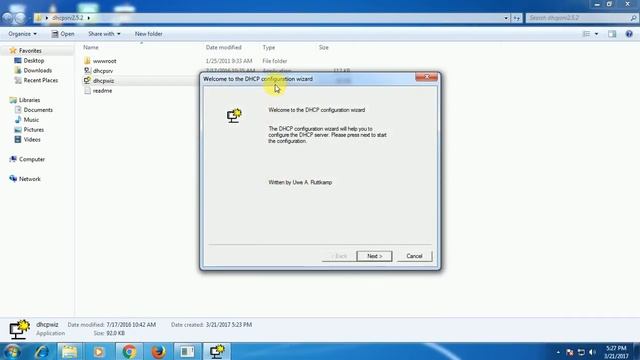Viewport: 640px width, 360px height.
Task: Show hidden tray icons arrow
Action: 558,352
